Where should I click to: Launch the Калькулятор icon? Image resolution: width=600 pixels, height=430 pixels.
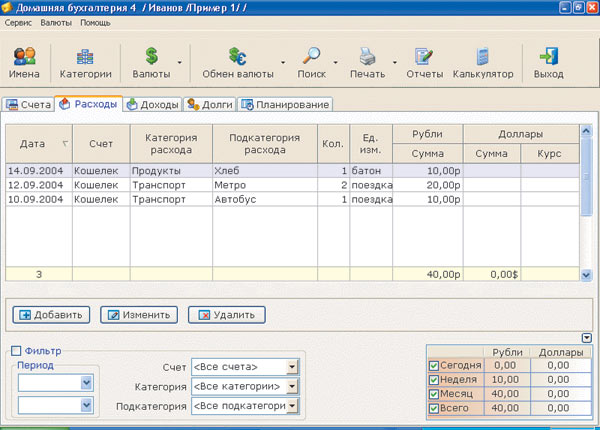point(483,56)
